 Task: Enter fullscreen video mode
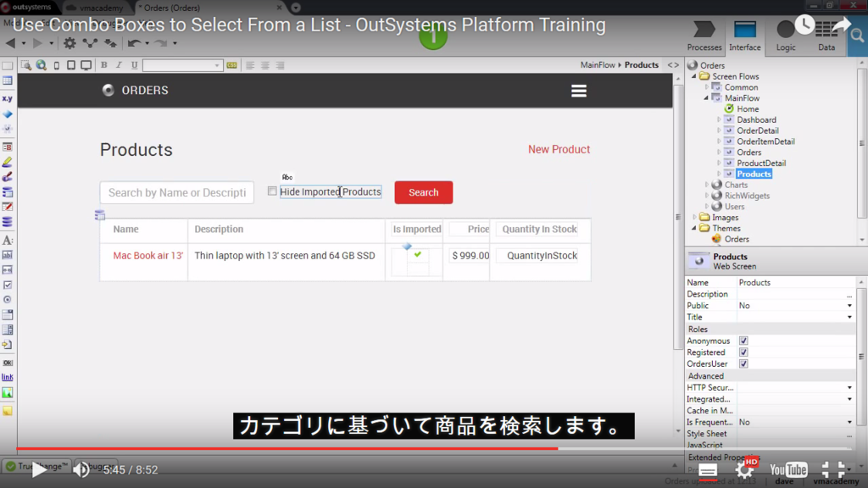tap(832, 469)
